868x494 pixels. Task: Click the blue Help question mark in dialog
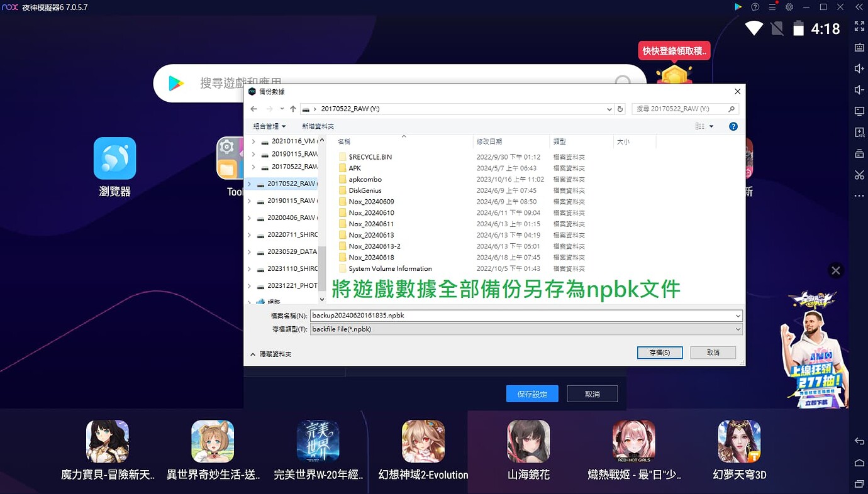coord(733,126)
